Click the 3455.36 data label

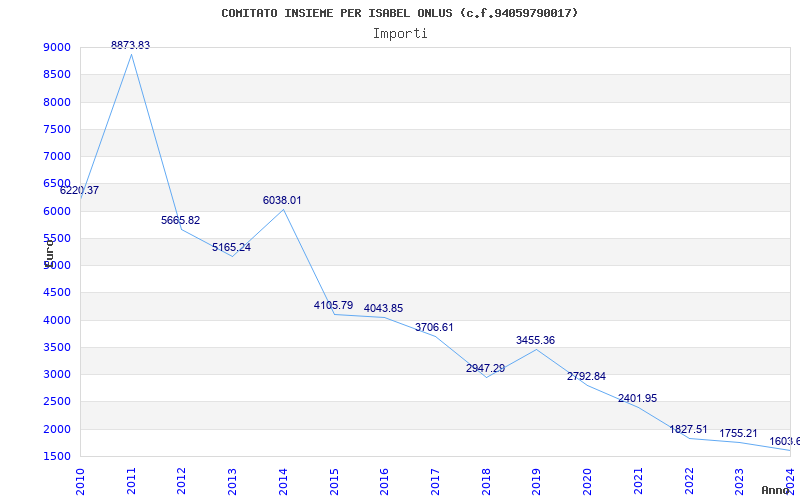535,340
